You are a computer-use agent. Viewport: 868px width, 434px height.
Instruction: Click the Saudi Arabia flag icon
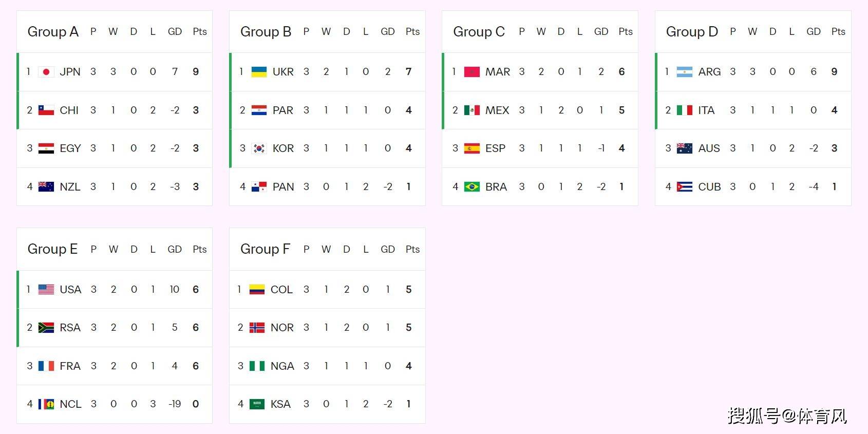[x=257, y=404]
